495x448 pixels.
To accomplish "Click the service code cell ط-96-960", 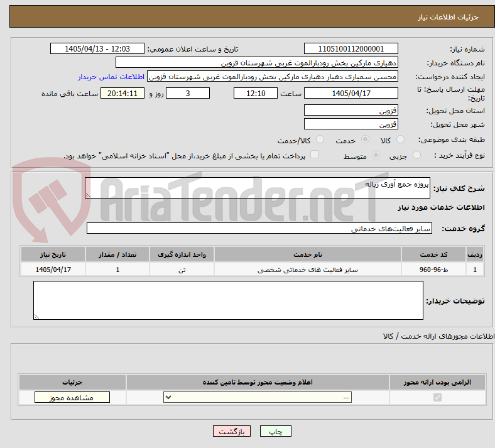I will click(x=434, y=270).
